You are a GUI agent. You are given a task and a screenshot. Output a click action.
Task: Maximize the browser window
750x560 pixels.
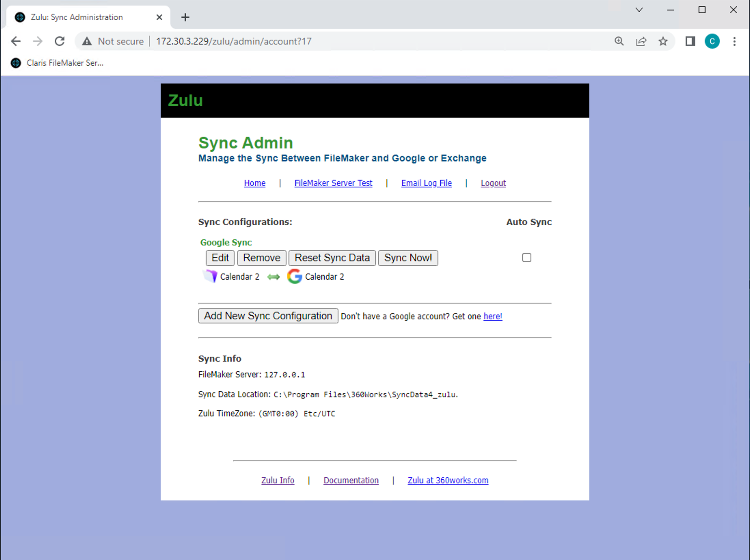(702, 10)
